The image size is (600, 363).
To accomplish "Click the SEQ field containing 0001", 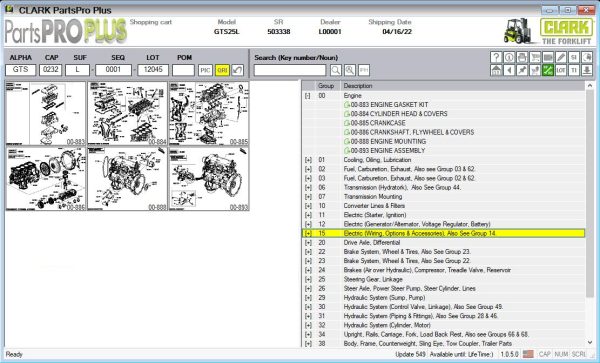I will pos(113,70).
